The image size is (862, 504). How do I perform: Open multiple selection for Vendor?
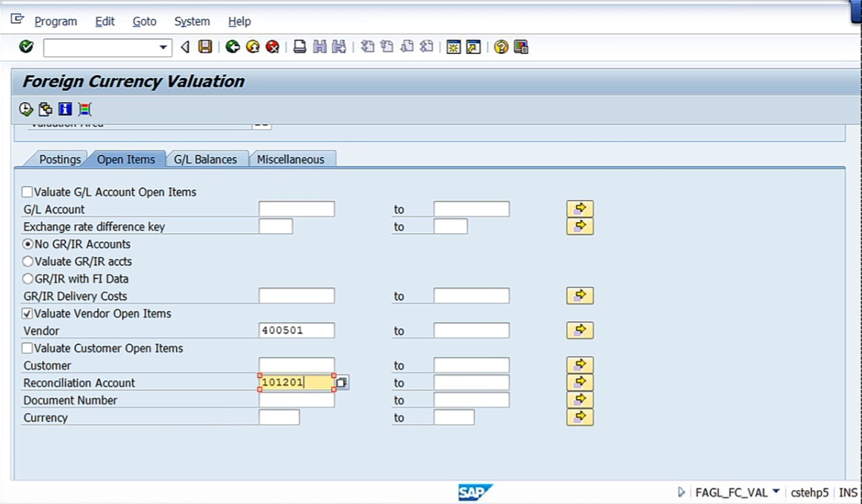click(580, 330)
